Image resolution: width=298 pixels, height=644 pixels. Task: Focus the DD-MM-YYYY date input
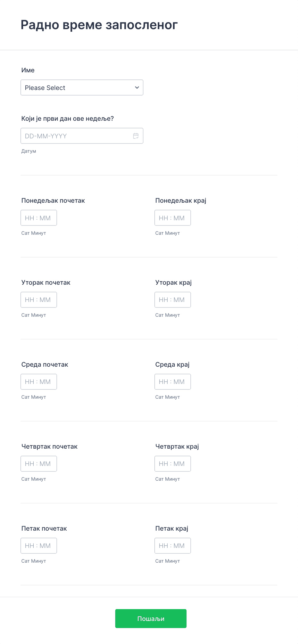click(82, 136)
